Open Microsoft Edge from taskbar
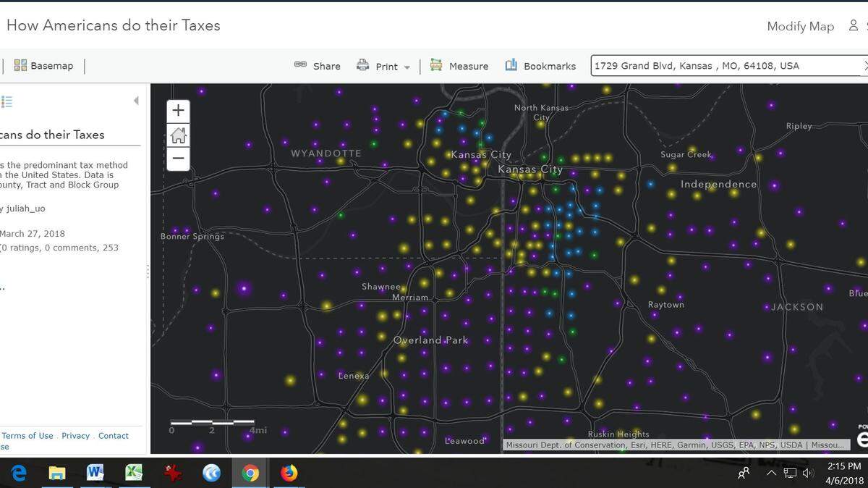 (19, 473)
